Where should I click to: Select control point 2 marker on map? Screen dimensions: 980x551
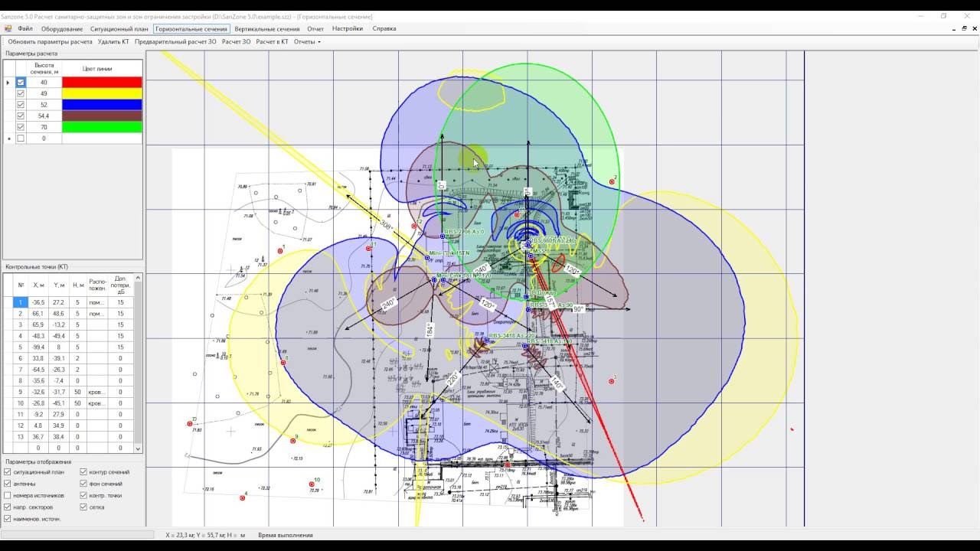click(x=612, y=181)
